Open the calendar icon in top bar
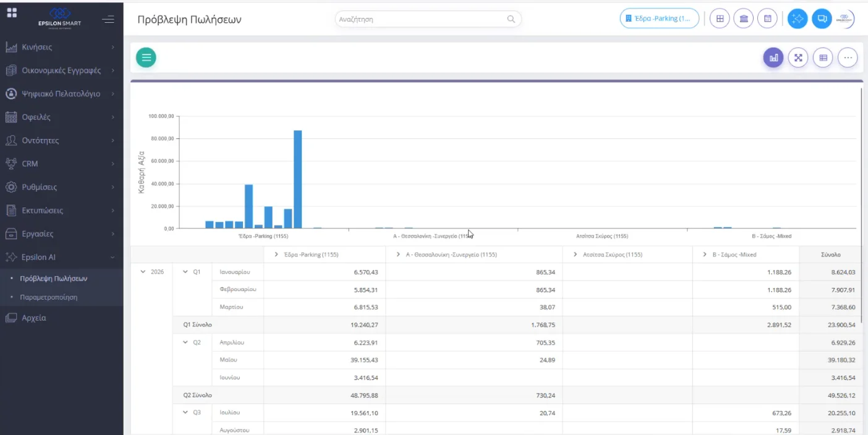The width and height of the screenshot is (868, 435). pyautogui.click(x=767, y=19)
